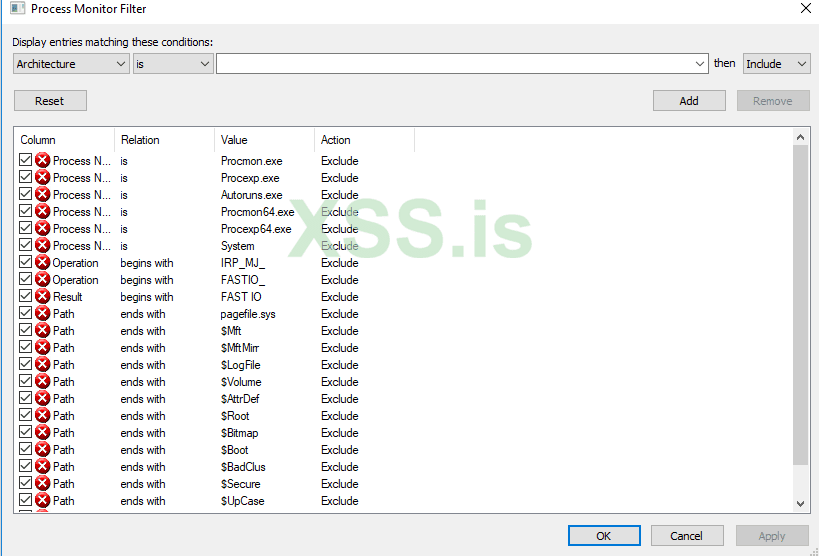Uncheck the $UpCase path filter checkbox
Viewport: 819px width, 556px height.
pyautogui.click(x=25, y=499)
